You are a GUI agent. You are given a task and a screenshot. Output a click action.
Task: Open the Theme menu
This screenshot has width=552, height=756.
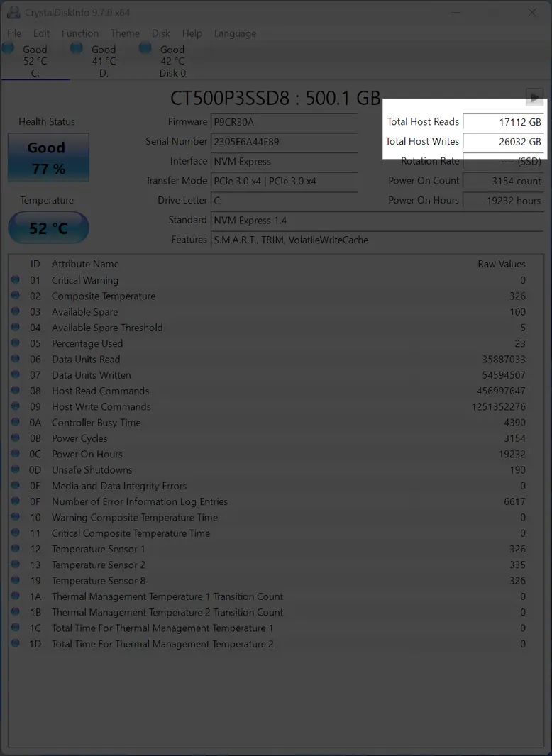pos(125,33)
